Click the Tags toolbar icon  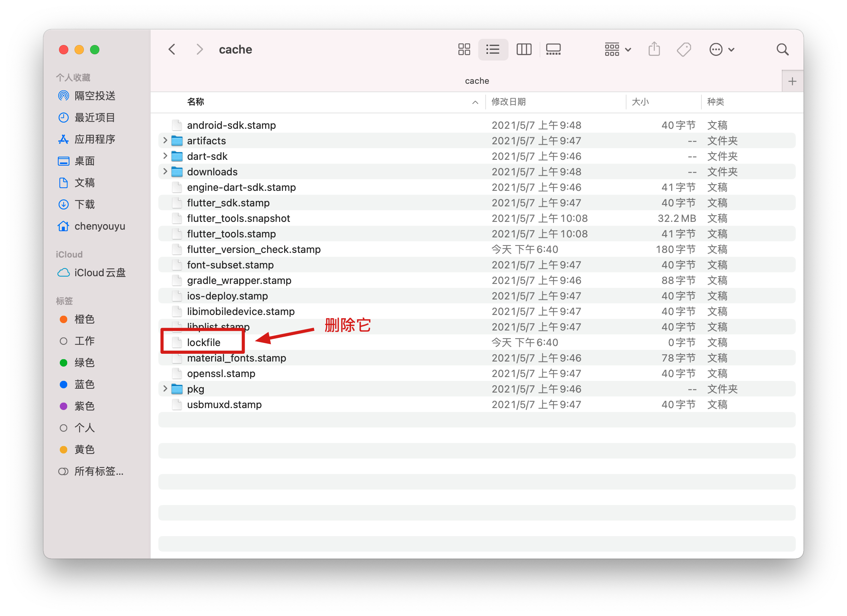[x=684, y=49]
